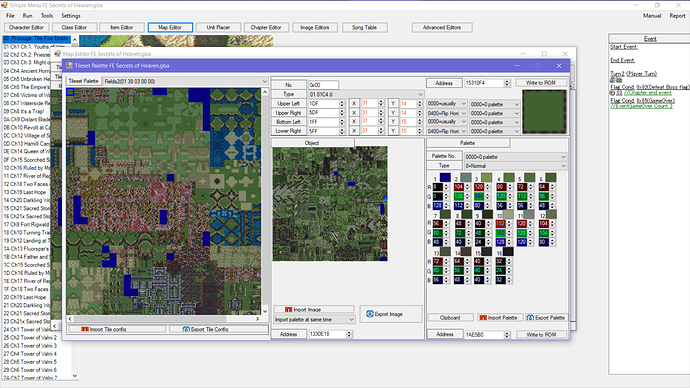Open Upper Left flip mode dropdown
690x388 pixels.
point(447,104)
